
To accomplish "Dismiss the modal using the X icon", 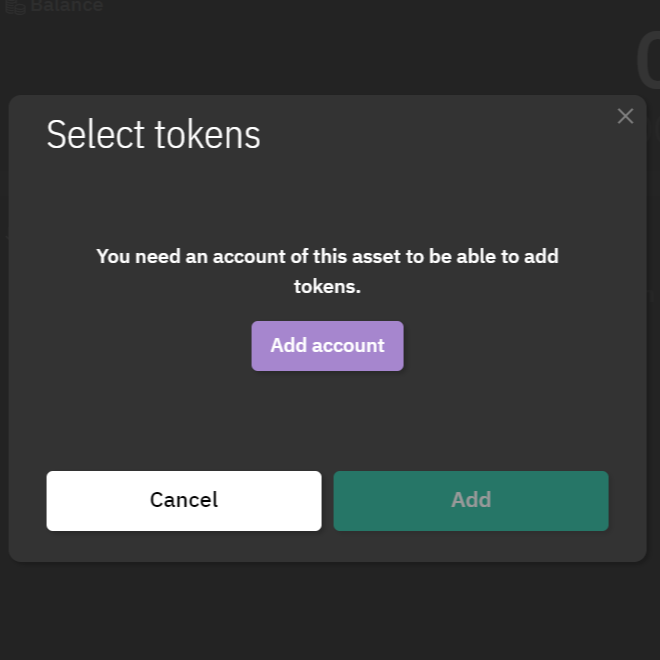I will pyautogui.click(x=625, y=116).
